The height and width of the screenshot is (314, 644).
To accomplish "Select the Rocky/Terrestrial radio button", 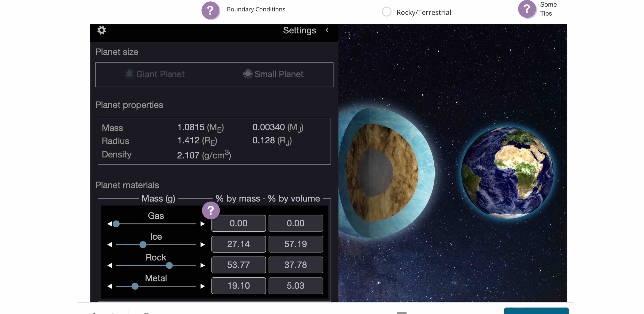I will pyautogui.click(x=386, y=12).
